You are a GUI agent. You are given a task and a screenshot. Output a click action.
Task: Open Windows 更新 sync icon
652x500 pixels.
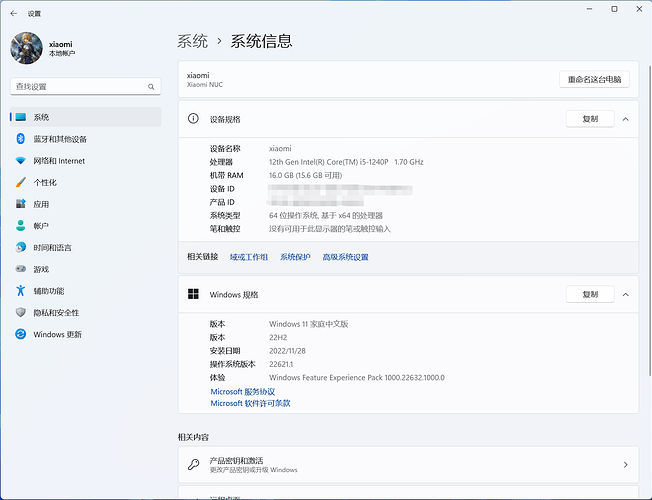tap(20, 334)
